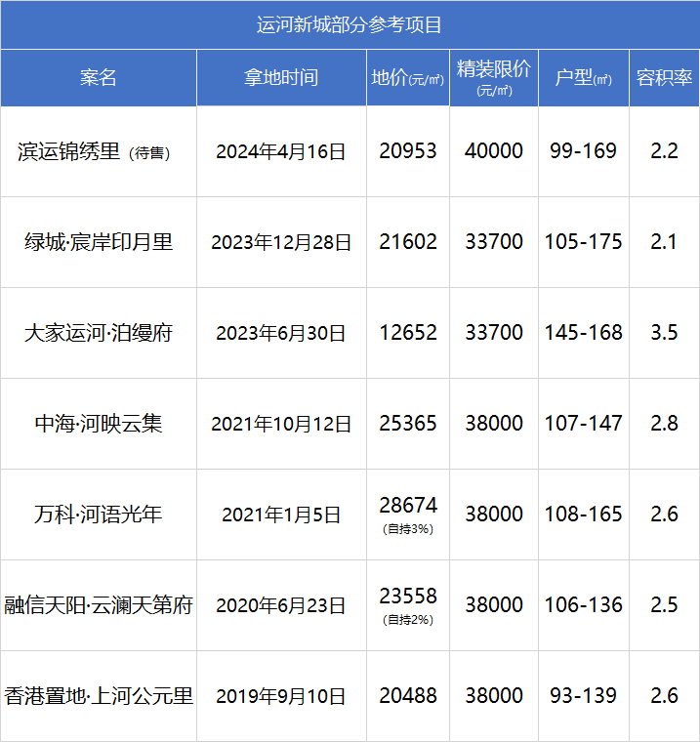Select the date cell 2019年9月10日
This screenshot has width=700, height=742.
pos(281,696)
